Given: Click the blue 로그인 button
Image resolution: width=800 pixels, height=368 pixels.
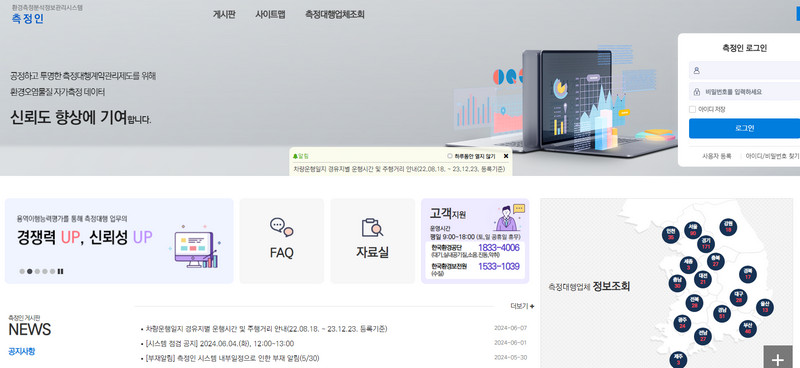Looking at the screenshot, I should [x=744, y=128].
